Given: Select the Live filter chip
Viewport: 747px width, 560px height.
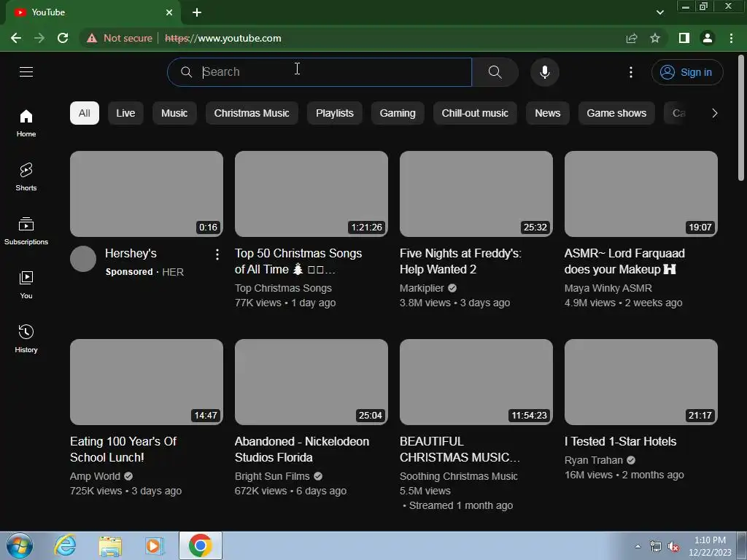Looking at the screenshot, I should 125,113.
